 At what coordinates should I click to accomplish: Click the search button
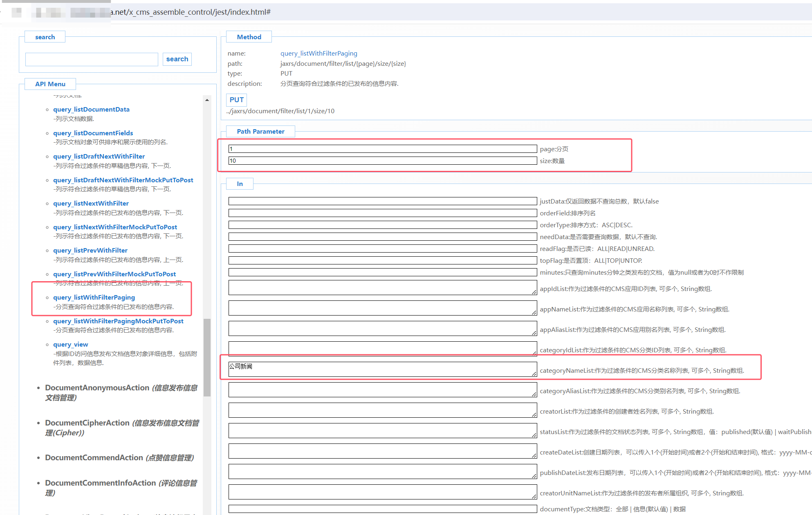tap(177, 59)
